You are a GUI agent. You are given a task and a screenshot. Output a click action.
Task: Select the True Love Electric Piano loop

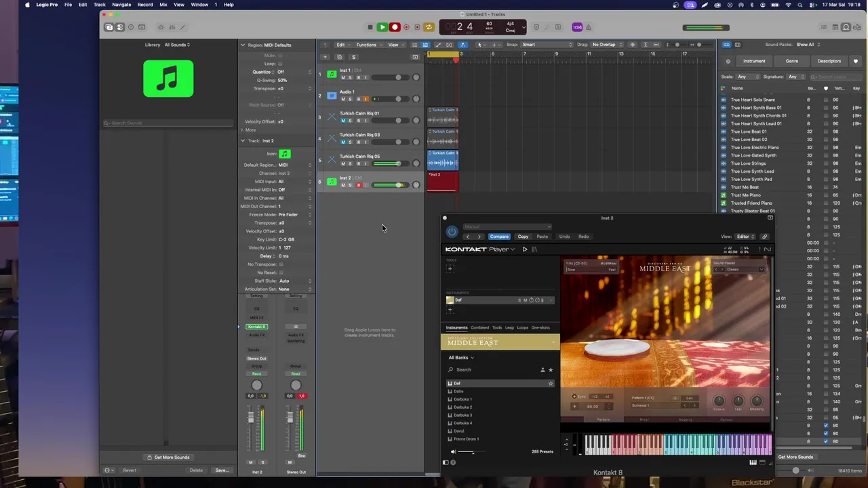(755, 147)
